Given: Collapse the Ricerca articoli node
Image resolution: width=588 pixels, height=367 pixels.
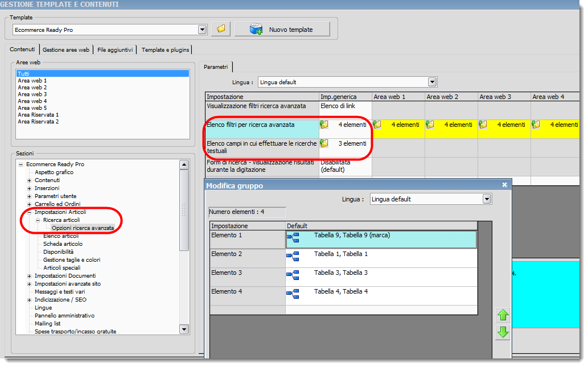Looking at the screenshot, I should [x=38, y=220].
